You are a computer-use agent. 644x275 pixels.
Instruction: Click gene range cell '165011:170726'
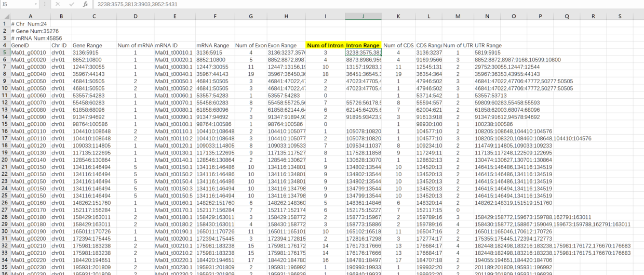(x=94, y=231)
